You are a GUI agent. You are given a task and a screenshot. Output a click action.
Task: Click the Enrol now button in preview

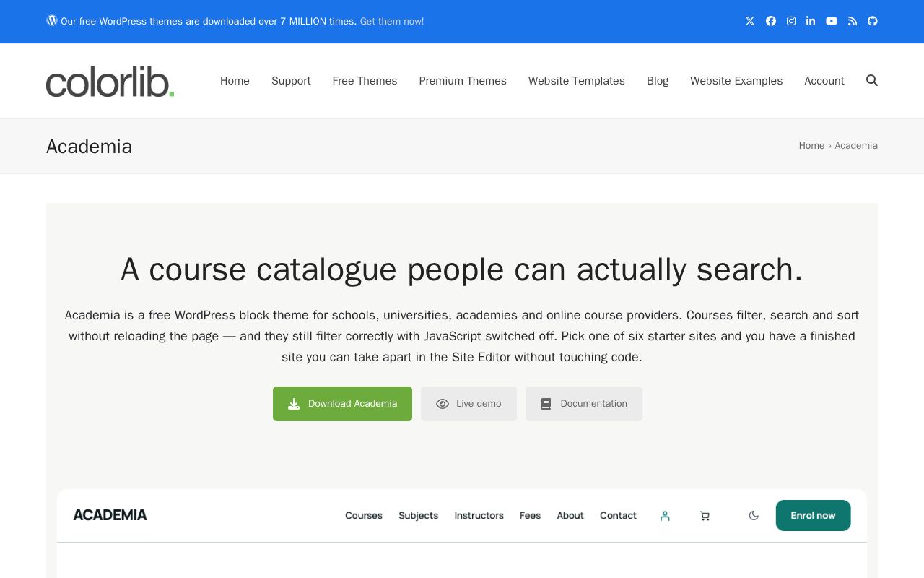click(x=813, y=515)
